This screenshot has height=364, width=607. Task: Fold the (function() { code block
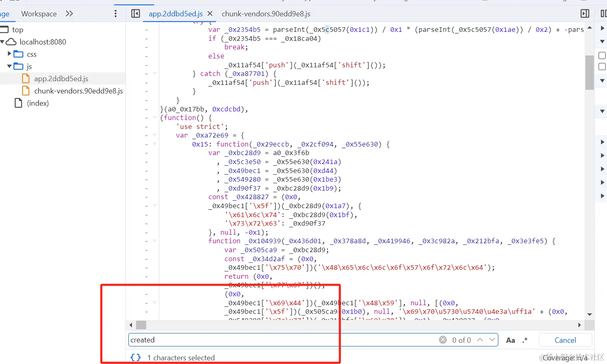pyautogui.click(x=155, y=118)
